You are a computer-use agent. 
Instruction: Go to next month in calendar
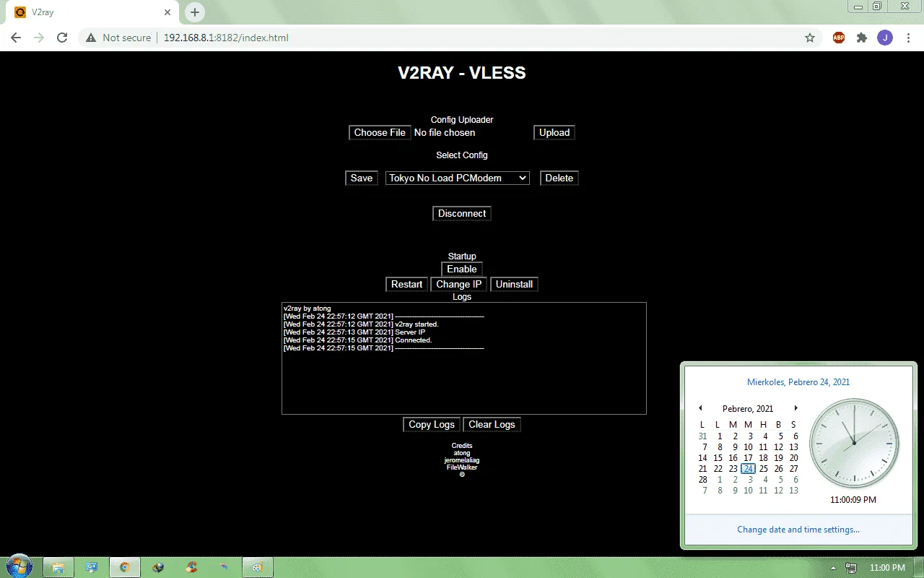(x=796, y=408)
